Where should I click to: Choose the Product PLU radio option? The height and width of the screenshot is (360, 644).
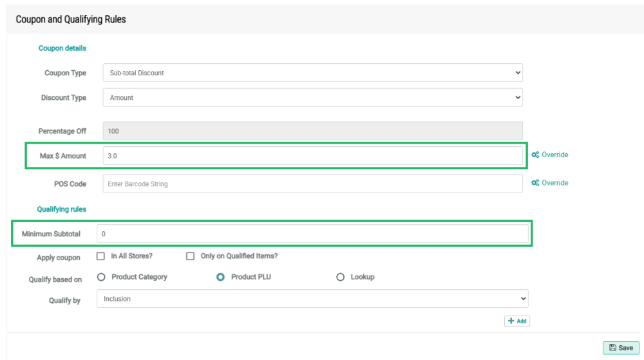click(220, 277)
